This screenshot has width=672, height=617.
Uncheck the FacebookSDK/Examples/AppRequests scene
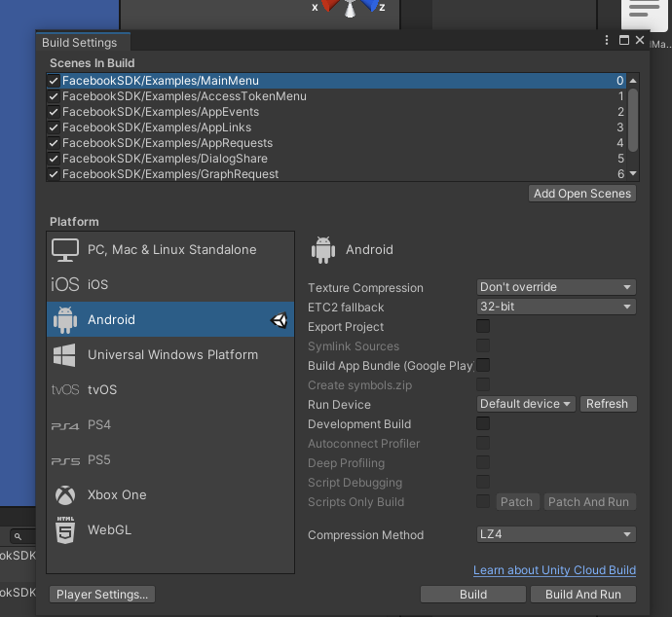click(54, 143)
